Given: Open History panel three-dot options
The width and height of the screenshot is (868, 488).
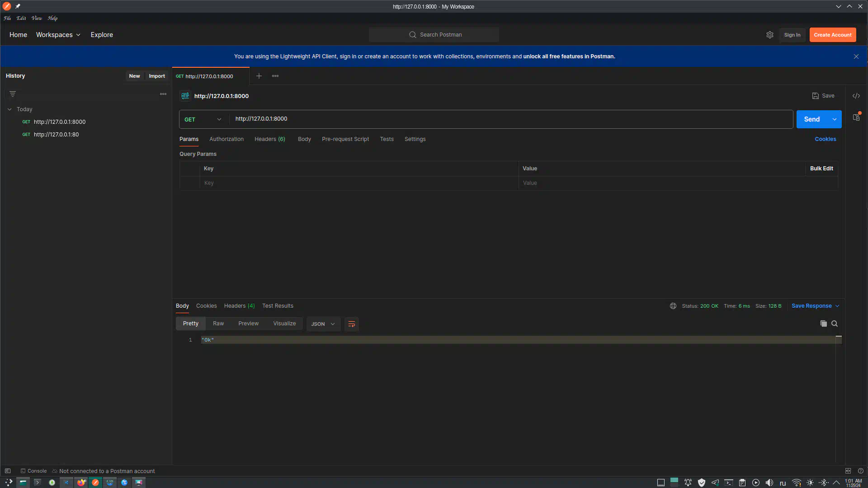Looking at the screenshot, I should click(x=163, y=94).
